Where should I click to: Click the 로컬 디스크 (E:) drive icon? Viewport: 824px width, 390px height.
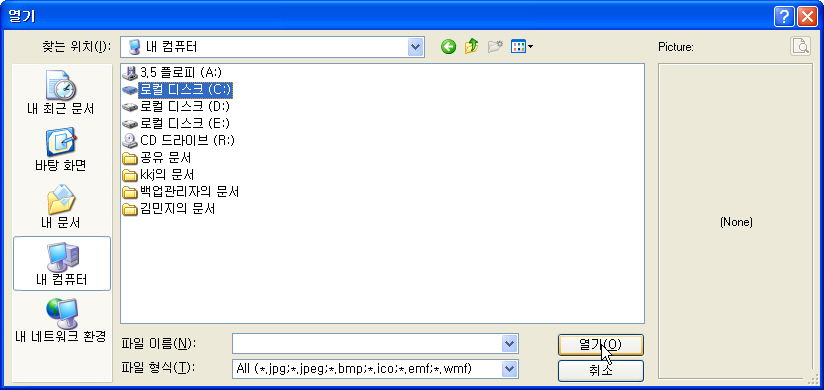[x=129, y=124]
